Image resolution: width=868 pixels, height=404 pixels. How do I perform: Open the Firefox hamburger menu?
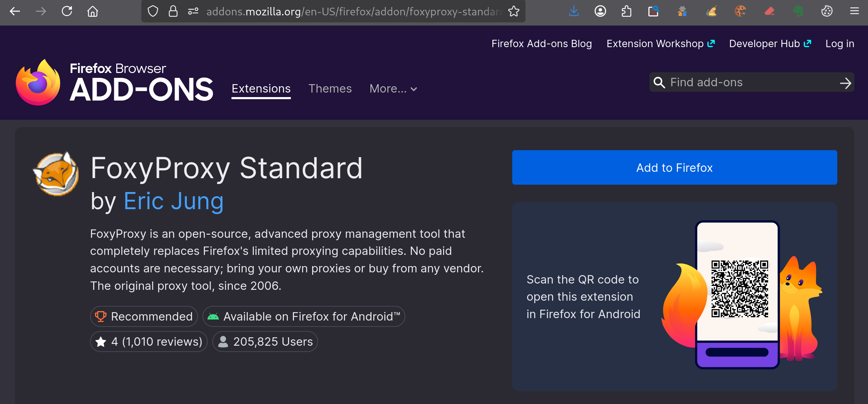(x=854, y=12)
